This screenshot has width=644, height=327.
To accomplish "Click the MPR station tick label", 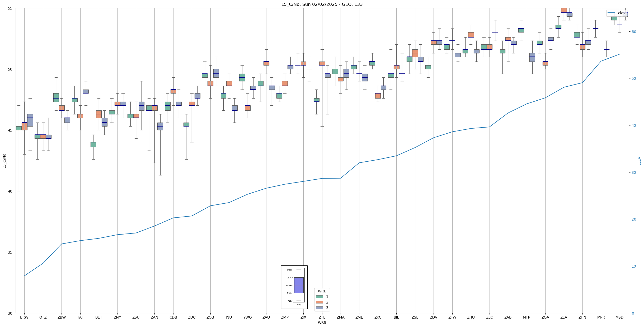I will [601, 317].
